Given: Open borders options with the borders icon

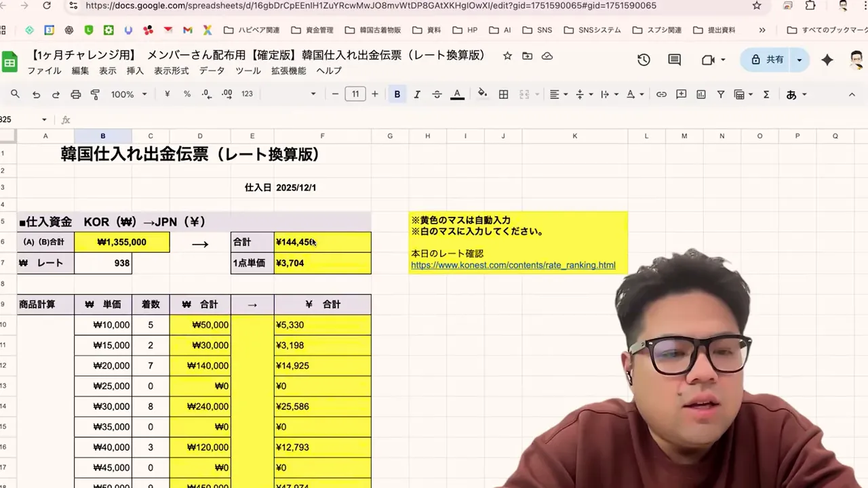Looking at the screenshot, I should point(503,94).
